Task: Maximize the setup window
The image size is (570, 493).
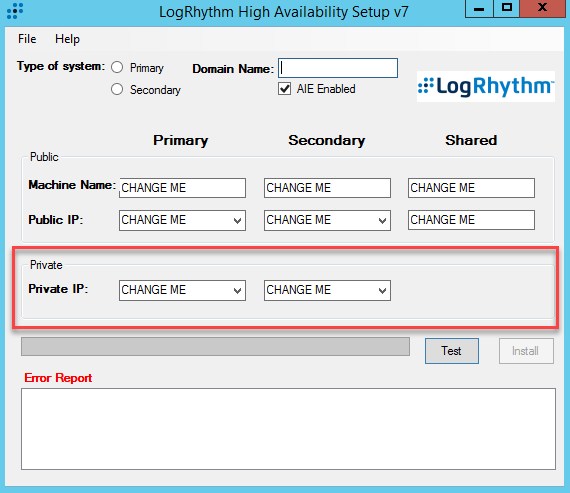Action: point(507,8)
